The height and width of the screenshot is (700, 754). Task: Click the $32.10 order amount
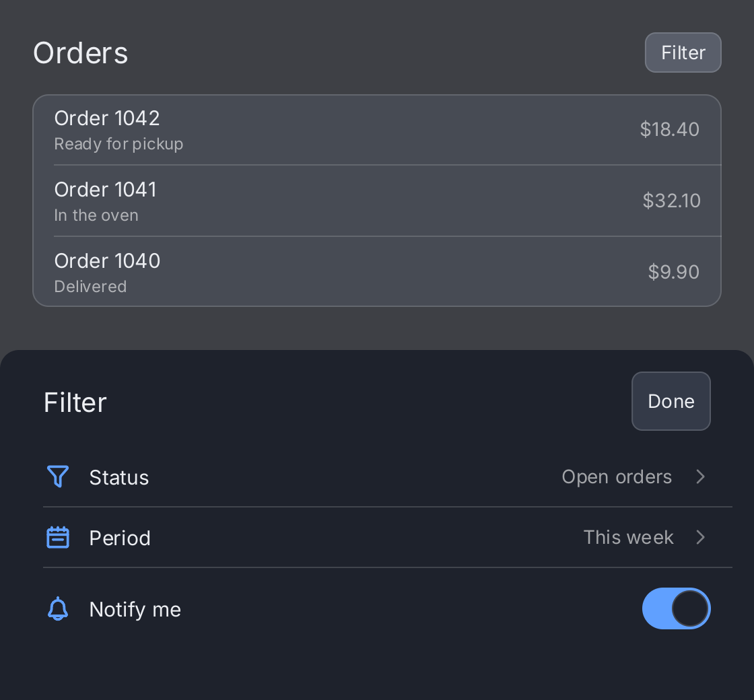tap(671, 201)
